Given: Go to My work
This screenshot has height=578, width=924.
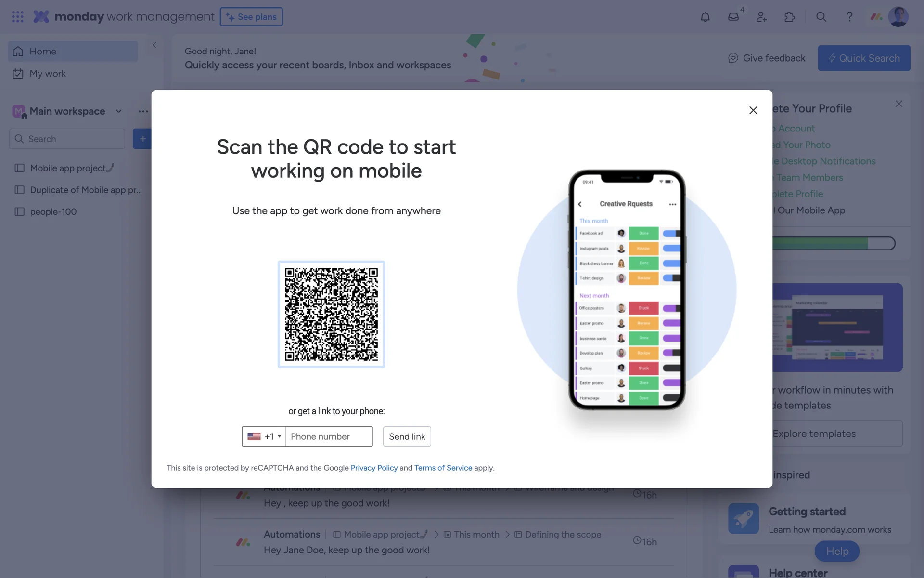Looking at the screenshot, I should (48, 74).
